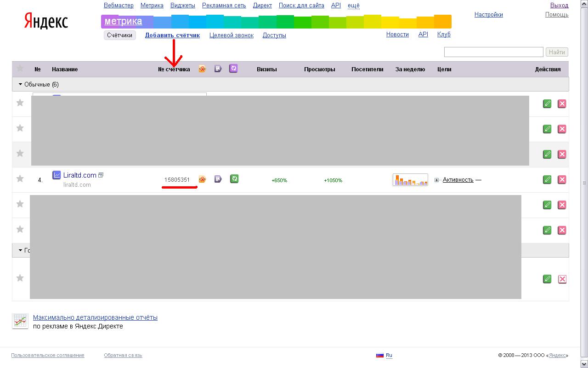588x368 pixels.
Task: Click the counter search input field
Action: 493,52
